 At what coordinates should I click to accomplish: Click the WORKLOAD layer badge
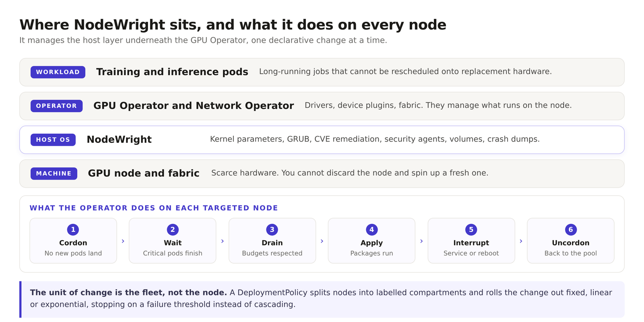(x=58, y=72)
